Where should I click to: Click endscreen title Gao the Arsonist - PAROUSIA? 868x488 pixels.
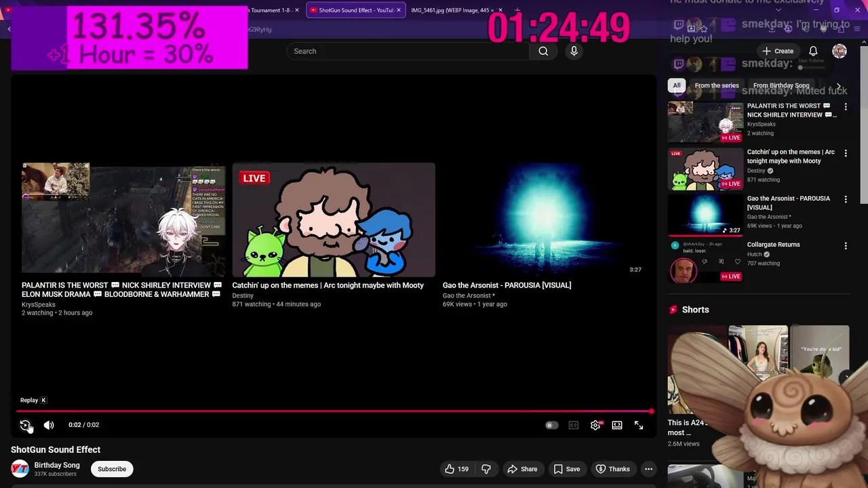(507, 285)
